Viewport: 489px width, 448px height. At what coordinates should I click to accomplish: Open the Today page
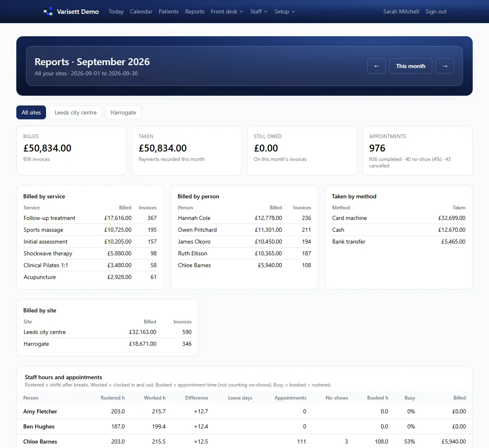[x=116, y=11]
